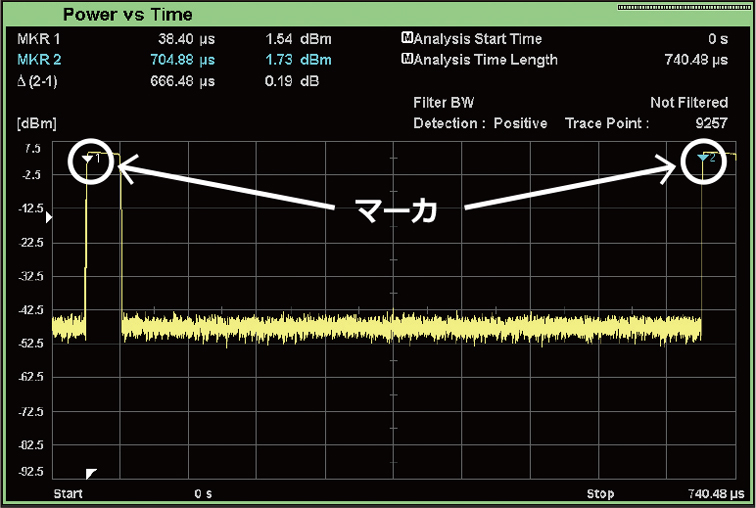Click MKR 2 time value 704.88 µs
Image resolution: width=756 pixels, height=508 pixels.
[x=182, y=60]
